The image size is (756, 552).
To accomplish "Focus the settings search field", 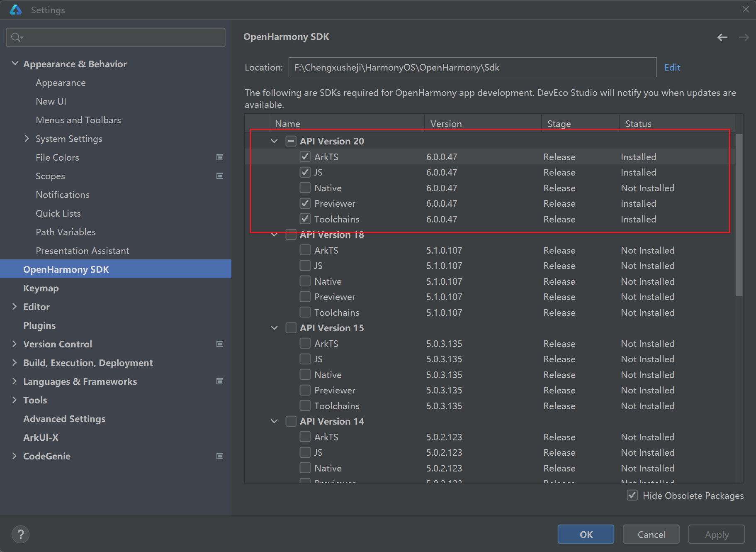I will [116, 37].
